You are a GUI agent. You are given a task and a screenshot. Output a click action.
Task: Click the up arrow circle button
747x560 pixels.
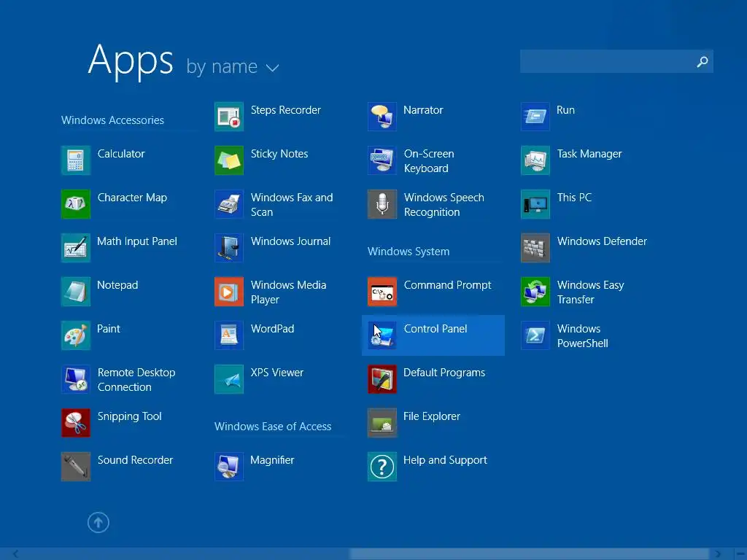(x=98, y=522)
